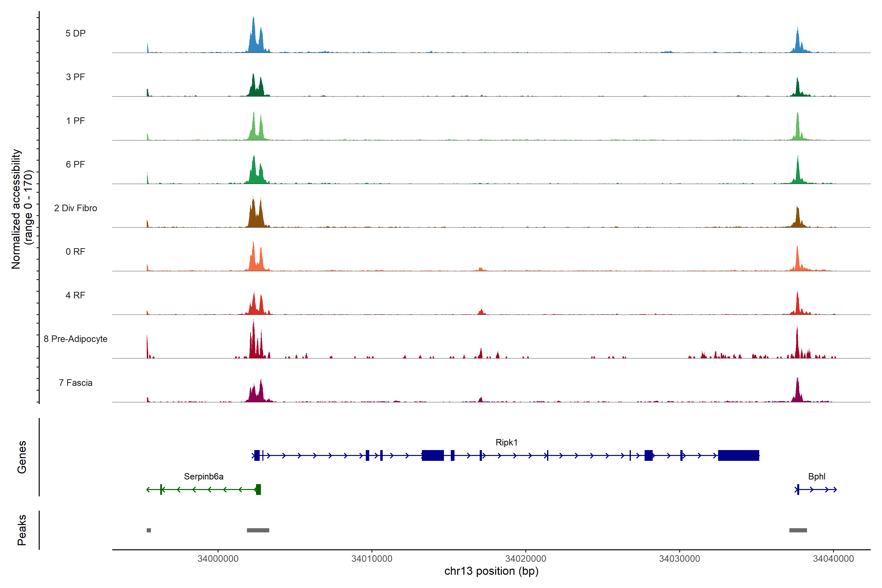Click the Bphl gene name label
The height and width of the screenshot is (588, 882).
(x=816, y=477)
